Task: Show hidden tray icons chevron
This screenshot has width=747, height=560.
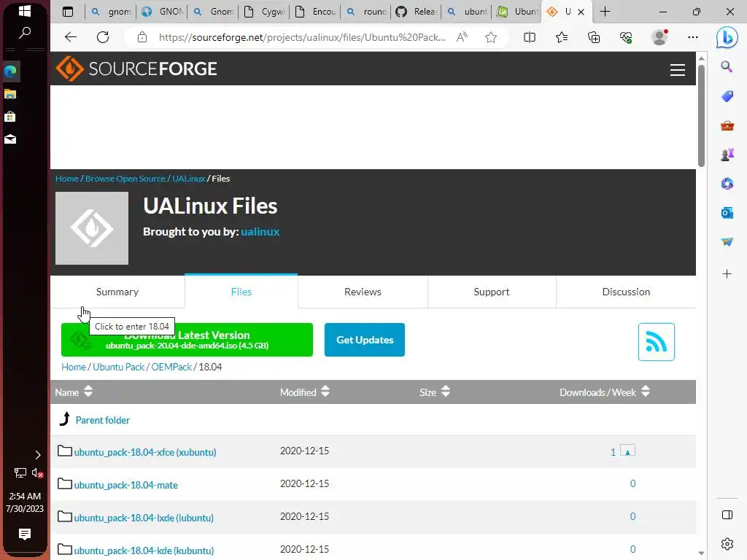Action: (38, 455)
